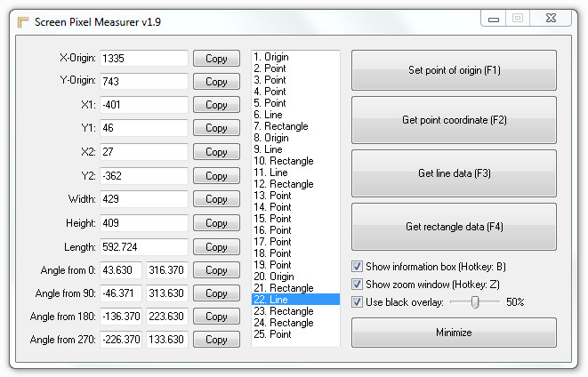Screen dimensions: 588x377
Task: Click the Y1 field showing 46
Action: point(144,128)
